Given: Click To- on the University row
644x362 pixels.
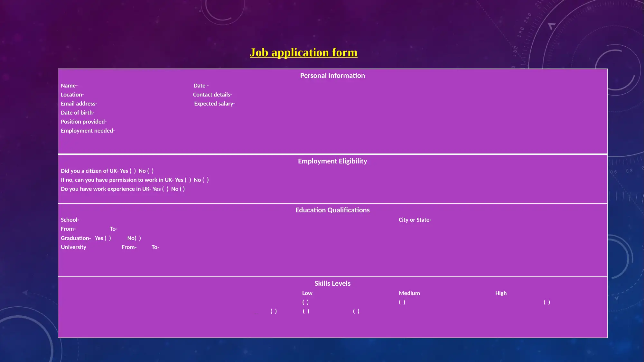Looking at the screenshot, I should (155, 247).
